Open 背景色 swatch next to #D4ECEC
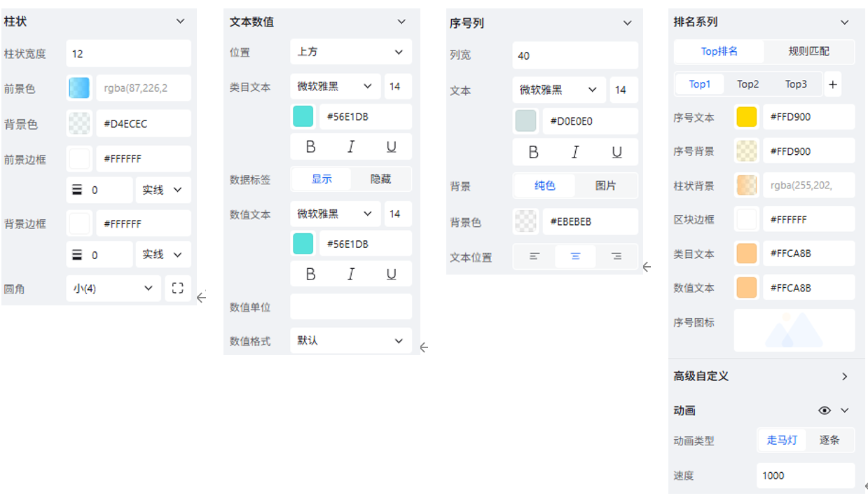Image resolution: width=868 pixels, height=498 pixels. click(79, 123)
